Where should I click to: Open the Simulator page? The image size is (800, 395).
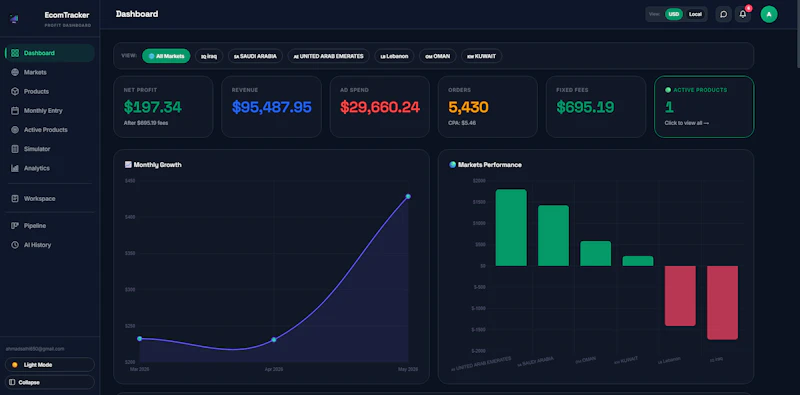49,149
